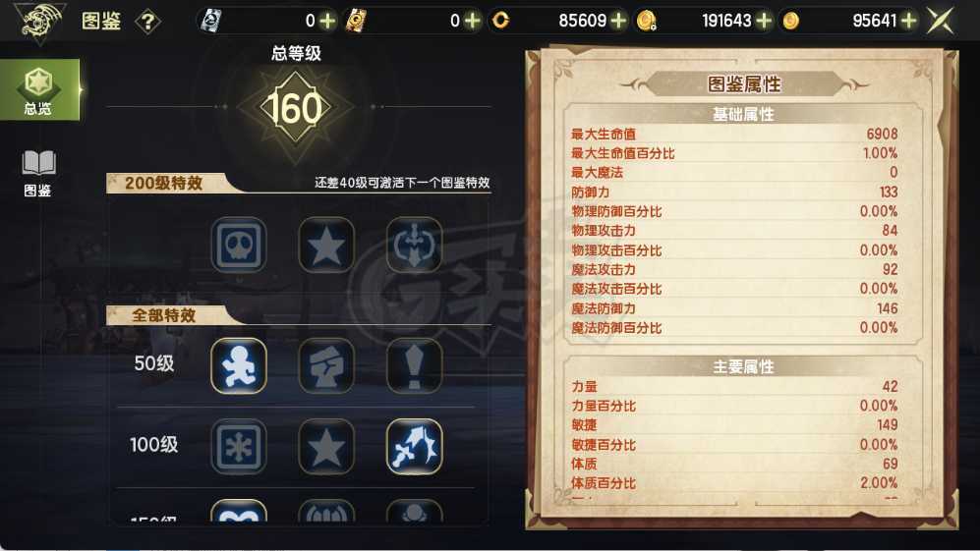Select the exclamation sword icon in the 50级 row
This screenshot has width=980, height=551.
point(414,365)
